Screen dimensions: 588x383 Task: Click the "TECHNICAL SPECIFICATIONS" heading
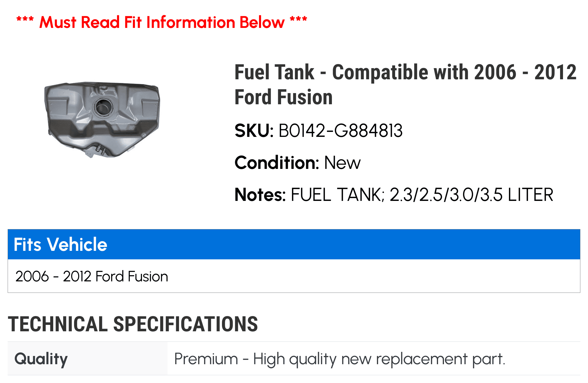click(133, 324)
